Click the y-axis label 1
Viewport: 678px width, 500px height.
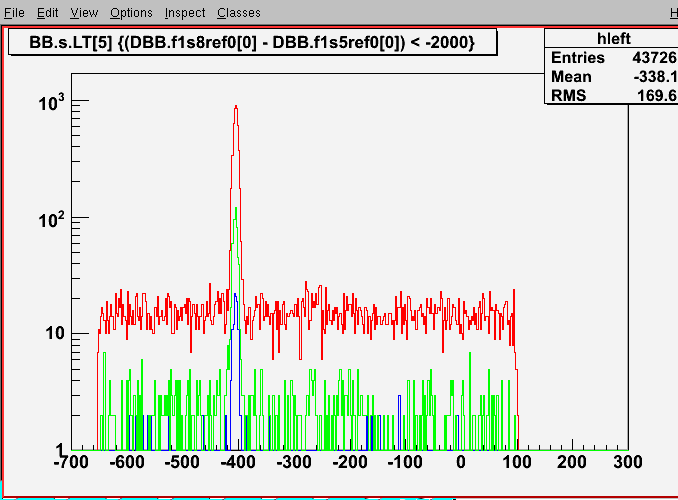pos(60,450)
